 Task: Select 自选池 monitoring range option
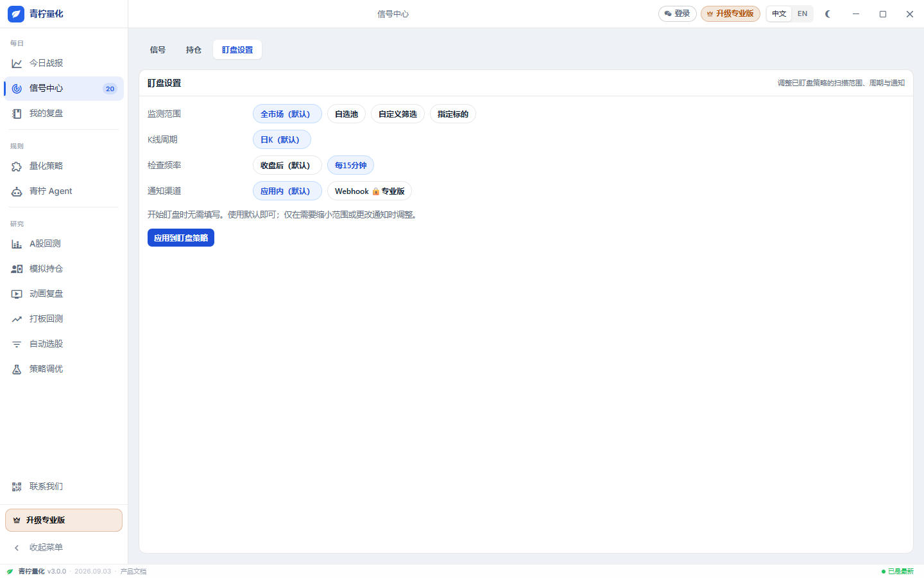click(346, 114)
